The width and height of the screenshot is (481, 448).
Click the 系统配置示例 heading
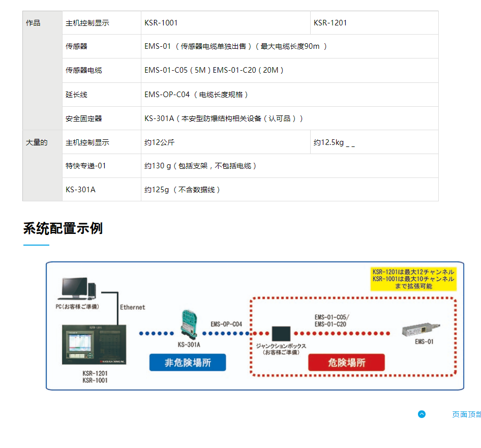(63, 228)
